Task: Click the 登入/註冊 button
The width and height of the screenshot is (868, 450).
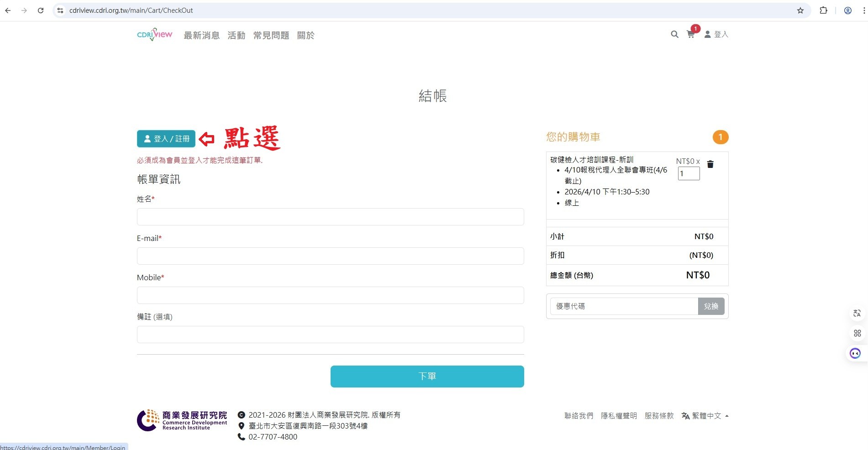Action: coord(166,139)
